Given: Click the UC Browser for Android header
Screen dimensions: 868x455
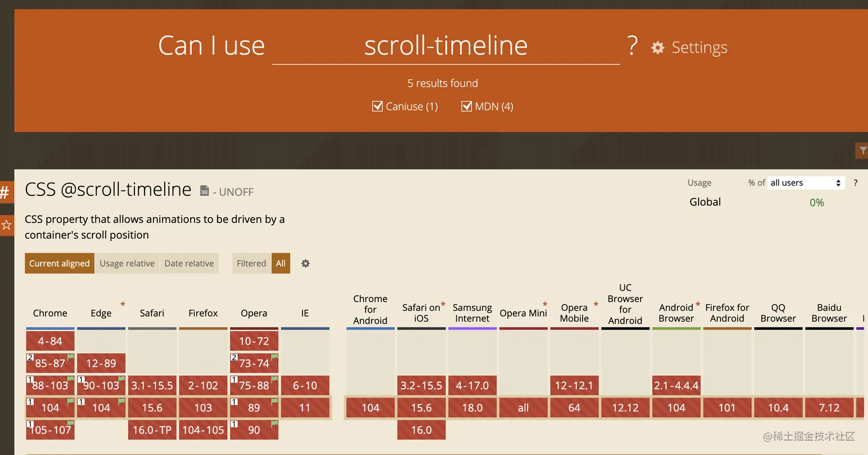Looking at the screenshot, I should tap(625, 304).
